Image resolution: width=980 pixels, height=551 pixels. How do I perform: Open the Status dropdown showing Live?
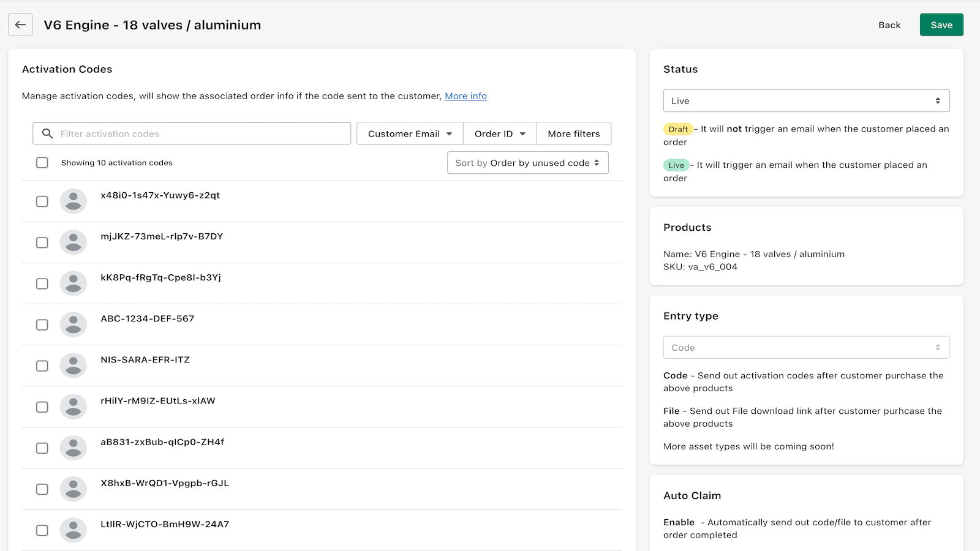[x=805, y=100]
